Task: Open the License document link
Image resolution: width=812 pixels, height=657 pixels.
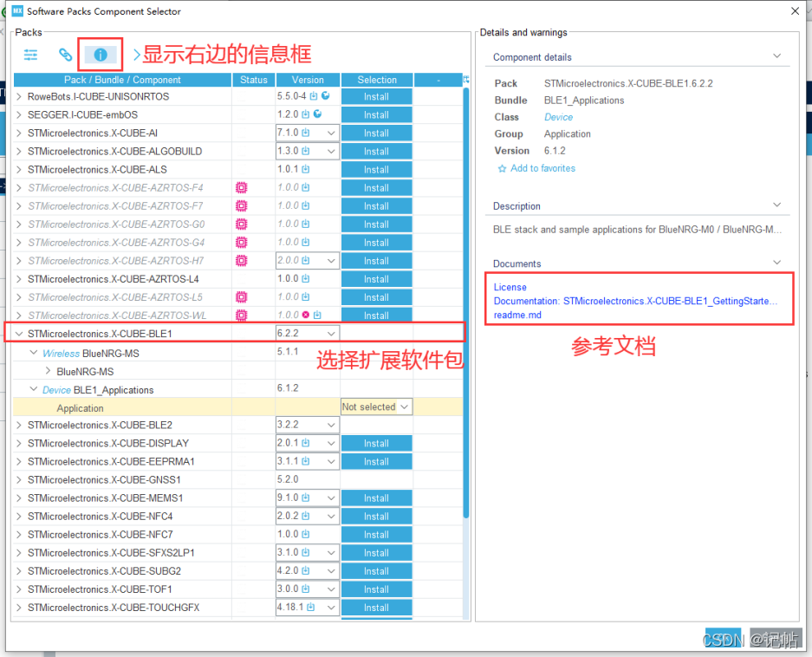Action: coord(510,287)
